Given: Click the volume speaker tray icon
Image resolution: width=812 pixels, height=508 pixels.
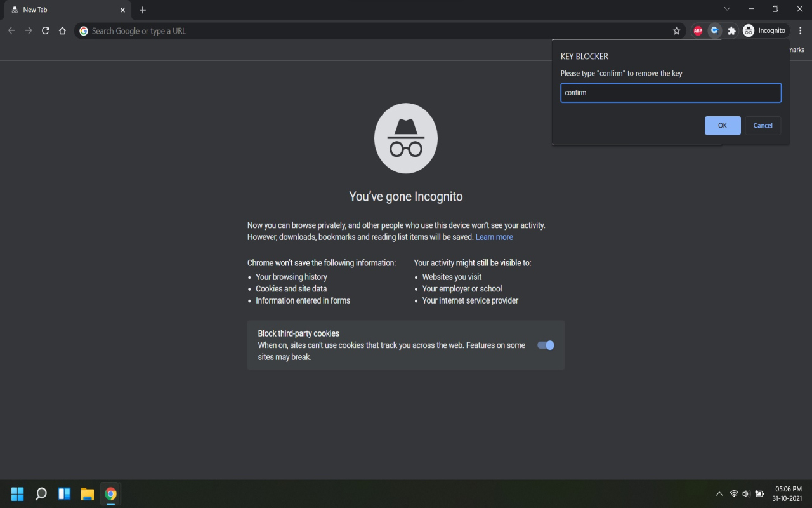Looking at the screenshot, I should pyautogui.click(x=746, y=494).
